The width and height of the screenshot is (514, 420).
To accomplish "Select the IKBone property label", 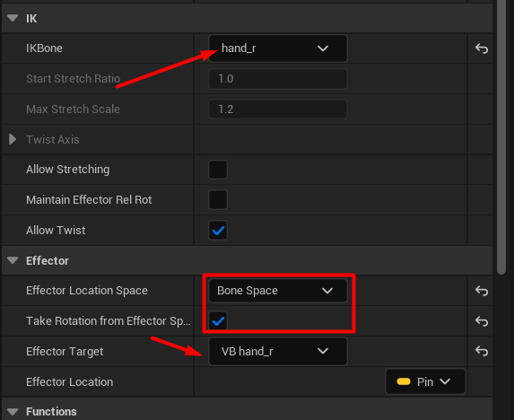I will (x=44, y=48).
